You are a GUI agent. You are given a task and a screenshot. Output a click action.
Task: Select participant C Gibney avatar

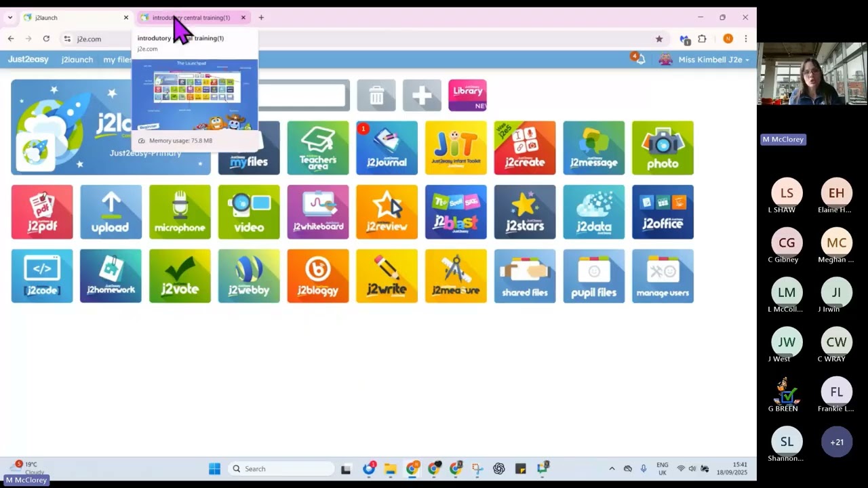(787, 243)
